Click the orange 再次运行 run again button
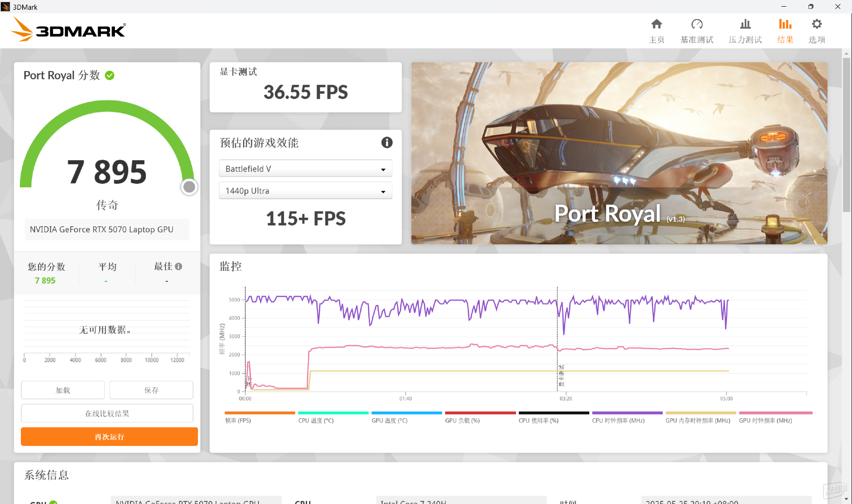 (109, 437)
